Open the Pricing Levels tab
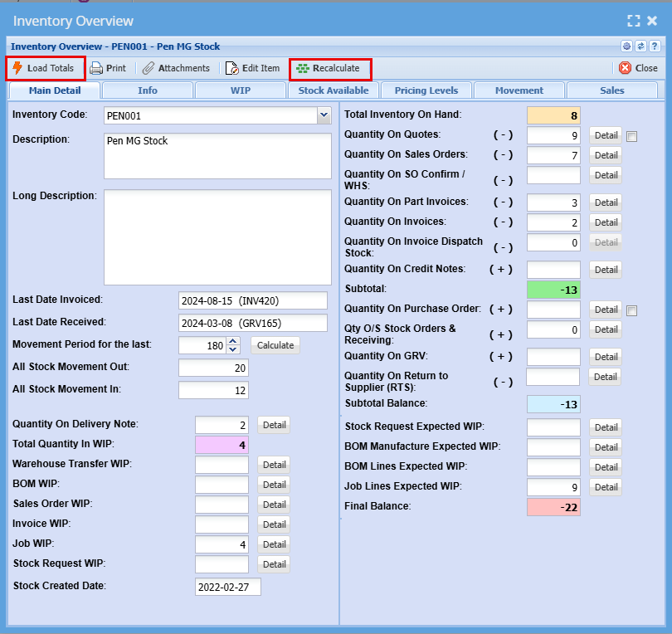The height and width of the screenshot is (634, 672). tap(426, 90)
